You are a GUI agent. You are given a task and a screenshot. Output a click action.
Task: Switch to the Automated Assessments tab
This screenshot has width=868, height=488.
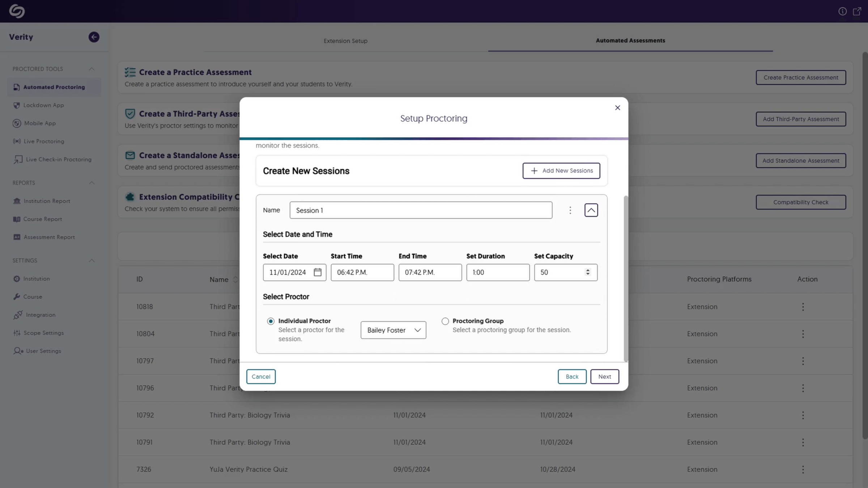coord(630,40)
